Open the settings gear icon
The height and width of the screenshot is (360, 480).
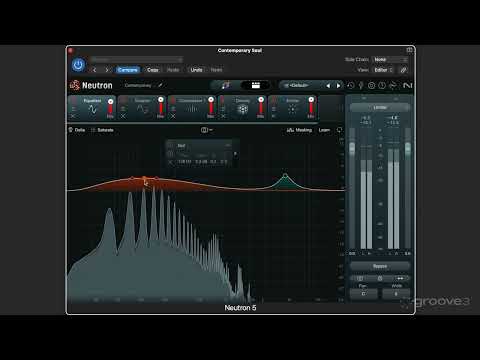click(371, 86)
